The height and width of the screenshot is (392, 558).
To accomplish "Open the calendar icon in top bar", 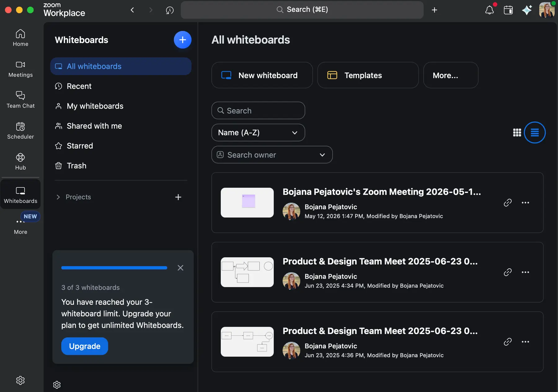I will coord(508,10).
